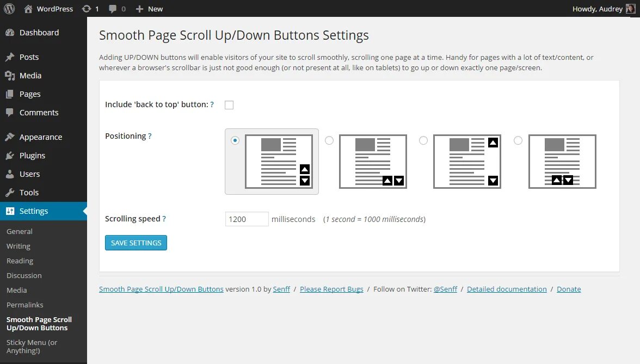Enable the 'back to top' button checkbox
Image resolution: width=640 pixels, height=364 pixels.
[229, 105]
